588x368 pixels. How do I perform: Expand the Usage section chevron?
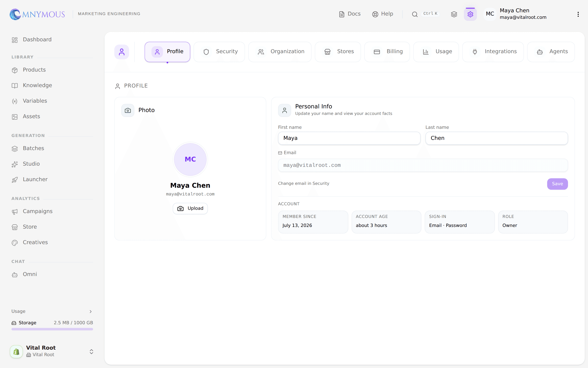click(x=91, y=312)
